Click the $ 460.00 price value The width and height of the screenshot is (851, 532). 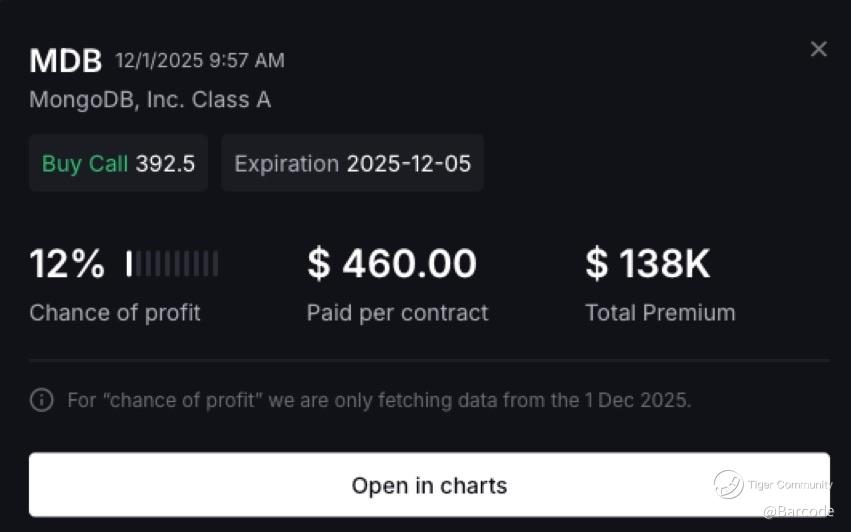(x=392, y=264)
